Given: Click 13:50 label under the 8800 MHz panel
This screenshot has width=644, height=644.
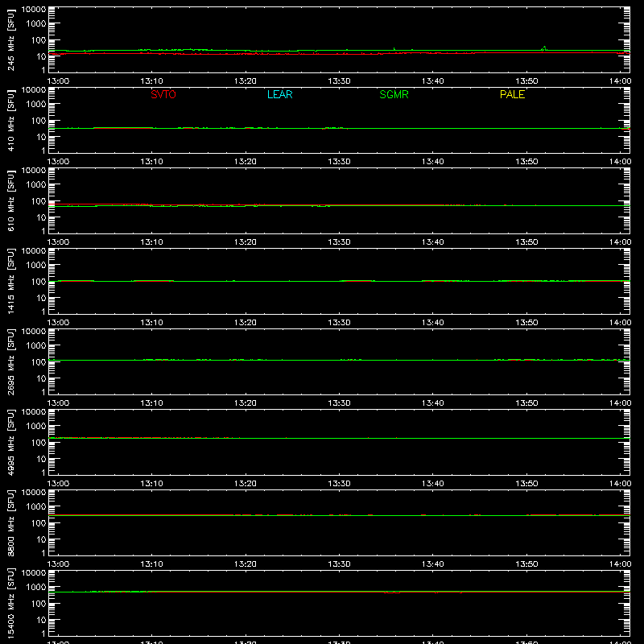Looking at the screenshot, I should coord(526,564).
